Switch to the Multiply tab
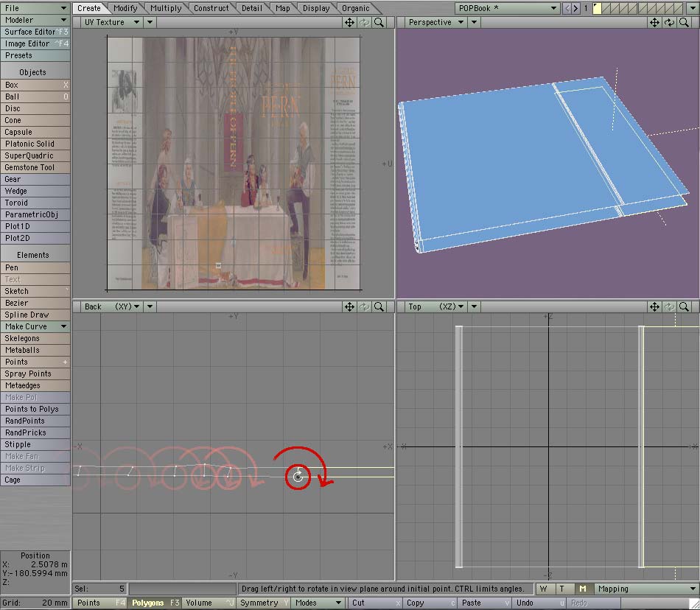This screenshot has height=610, width=700. (166, 8)
